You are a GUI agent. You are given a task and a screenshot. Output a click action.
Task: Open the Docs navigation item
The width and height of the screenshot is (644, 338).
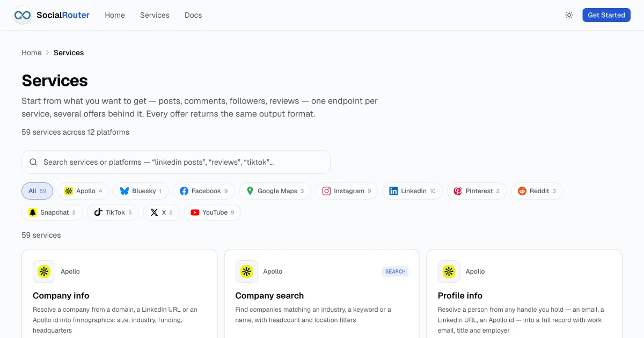point(193,15)
